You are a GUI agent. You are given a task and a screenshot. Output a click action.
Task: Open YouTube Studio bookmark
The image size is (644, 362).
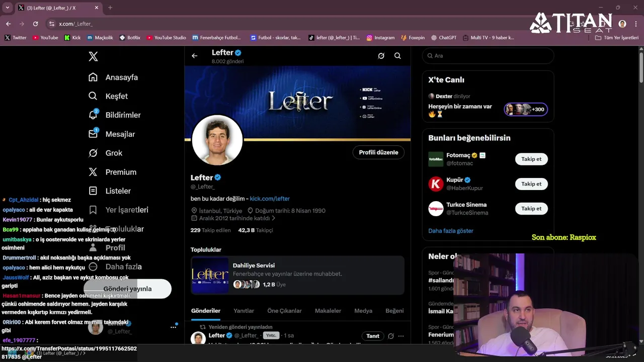coord(166,38)
